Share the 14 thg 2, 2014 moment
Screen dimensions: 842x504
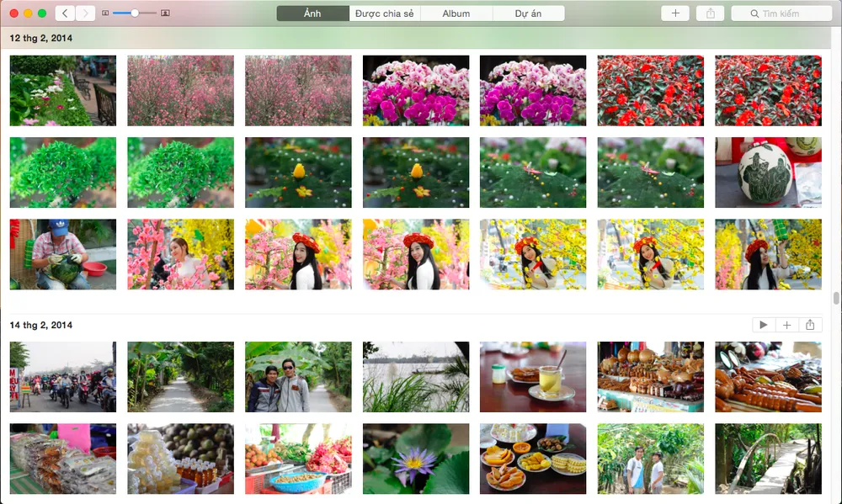810,325
